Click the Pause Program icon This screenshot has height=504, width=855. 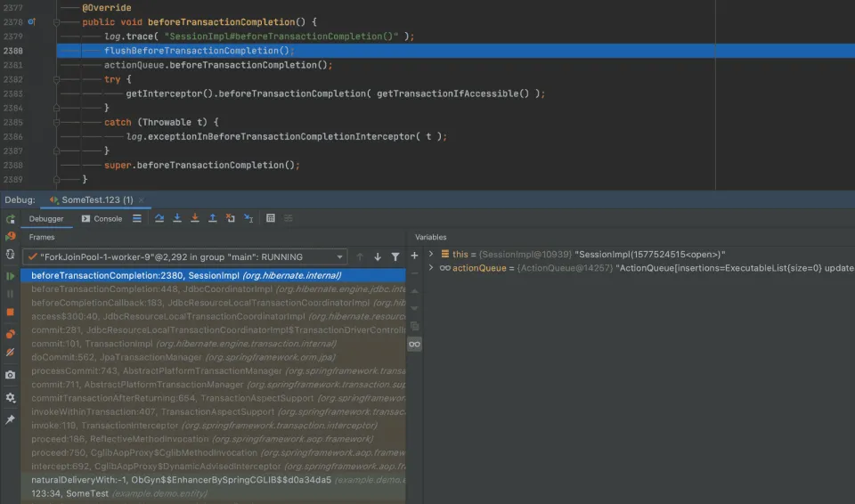coord(11,294)
